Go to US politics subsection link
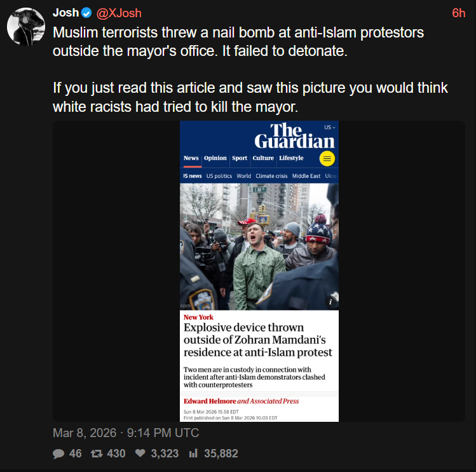The width and height of the screenshot is (476, 472). click(219, 176)
